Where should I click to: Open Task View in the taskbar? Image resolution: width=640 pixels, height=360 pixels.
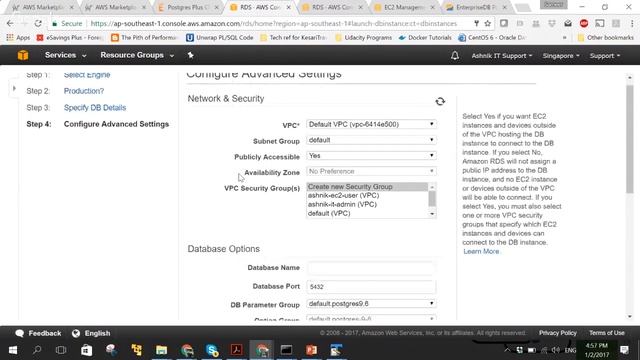pyautogui.click(x=61, y=350)
